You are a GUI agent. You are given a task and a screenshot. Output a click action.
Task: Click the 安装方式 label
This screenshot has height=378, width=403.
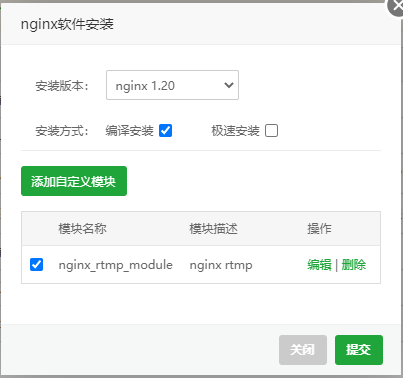coord(62,131)
